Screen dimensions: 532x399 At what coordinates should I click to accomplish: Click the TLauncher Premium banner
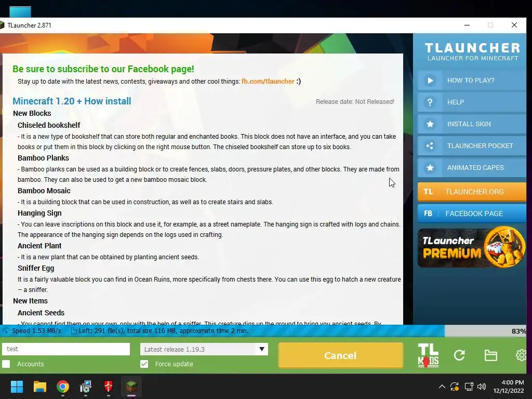click(x=472, y=247)
